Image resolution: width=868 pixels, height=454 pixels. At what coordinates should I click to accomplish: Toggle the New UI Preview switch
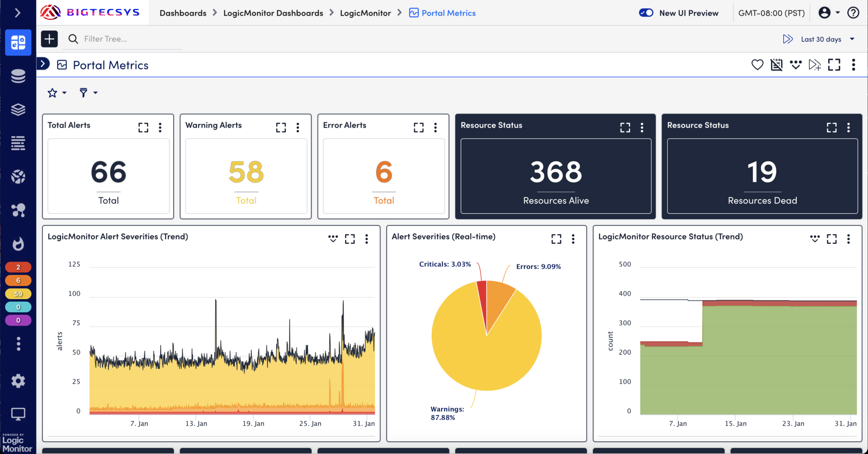(646, 13)
